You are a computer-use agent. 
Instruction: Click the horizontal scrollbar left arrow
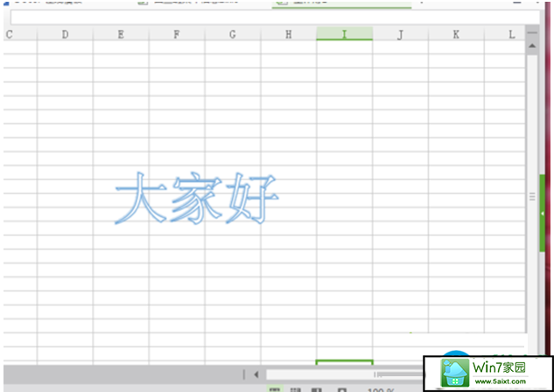pyautogui.click(x=256, y=374)
